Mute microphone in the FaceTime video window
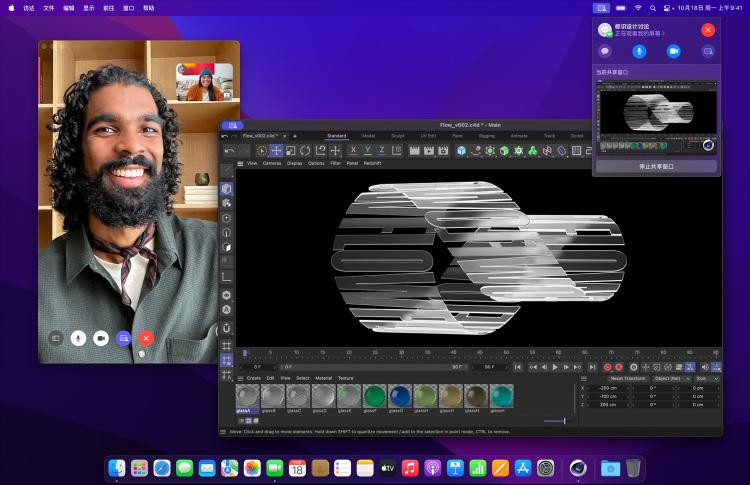 point(78,338)
